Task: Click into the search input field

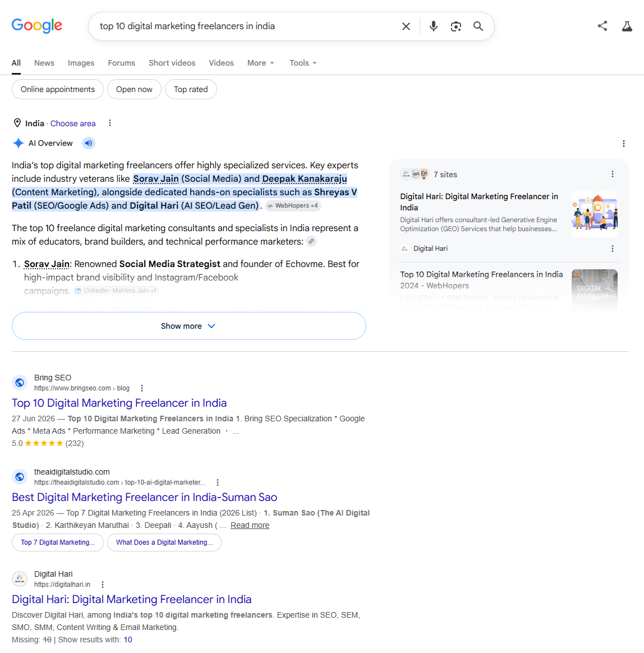Action: pyautogui.click(x=246, y=26)
